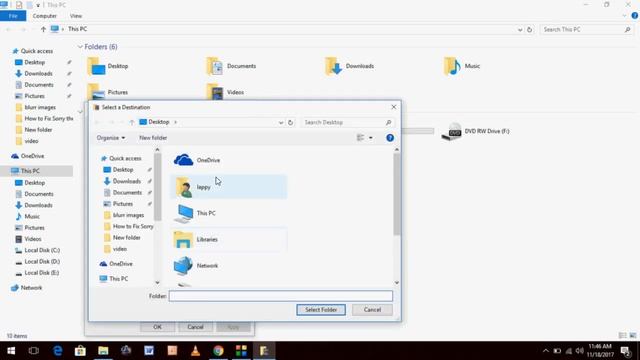Image resolution: width=640 pixels, height=360 pixels.
Task: Select This PC in dialog file list
Action: pos(229,213)
